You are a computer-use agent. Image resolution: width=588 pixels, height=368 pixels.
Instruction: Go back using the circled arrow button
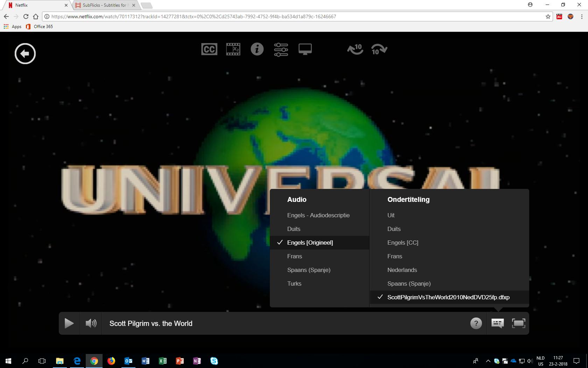pyautogui.click(x=25, y=54)
